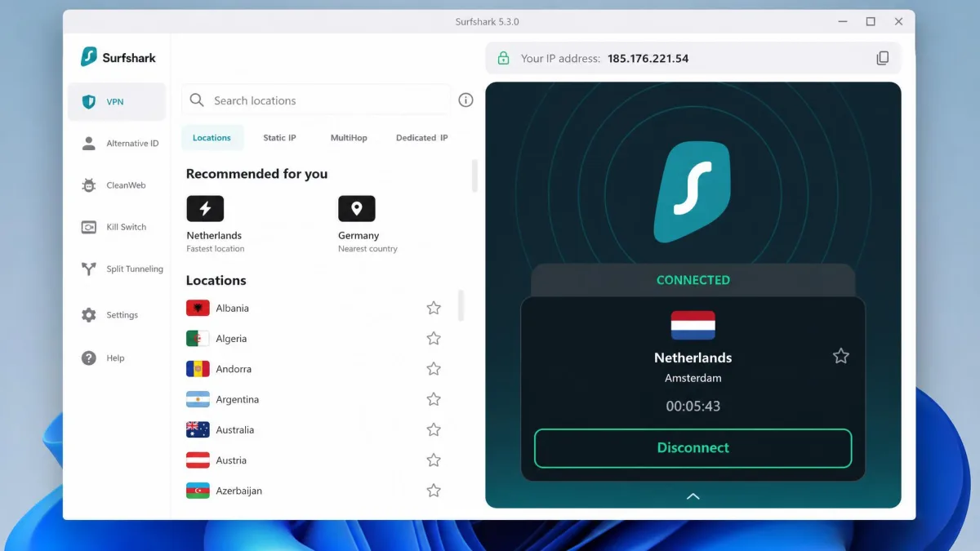Favorite Algeria with its star
The image size is (980, 551).
point(434,338)
